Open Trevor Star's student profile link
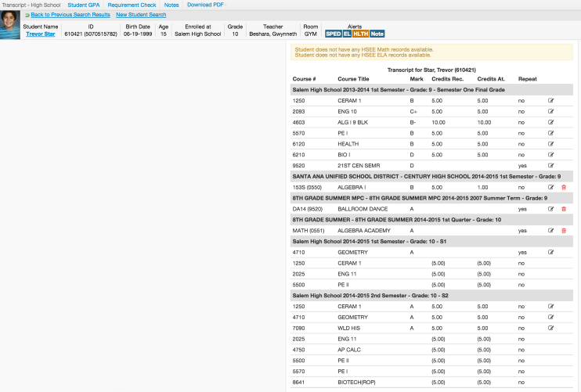This screenshot has width=581, height=392. pyautogui.click(x=41, y=34)
